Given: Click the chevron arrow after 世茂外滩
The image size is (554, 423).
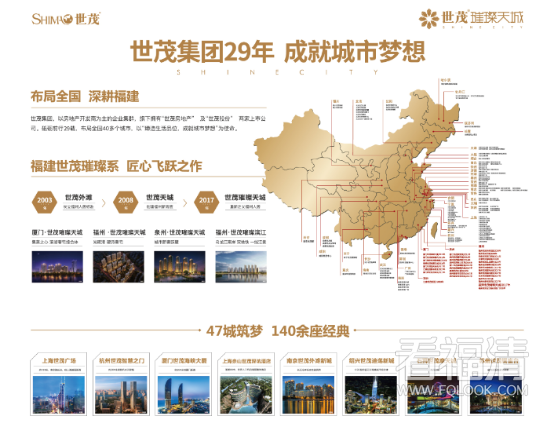Looking at the screenshot, I should click(x=104, y=203).
